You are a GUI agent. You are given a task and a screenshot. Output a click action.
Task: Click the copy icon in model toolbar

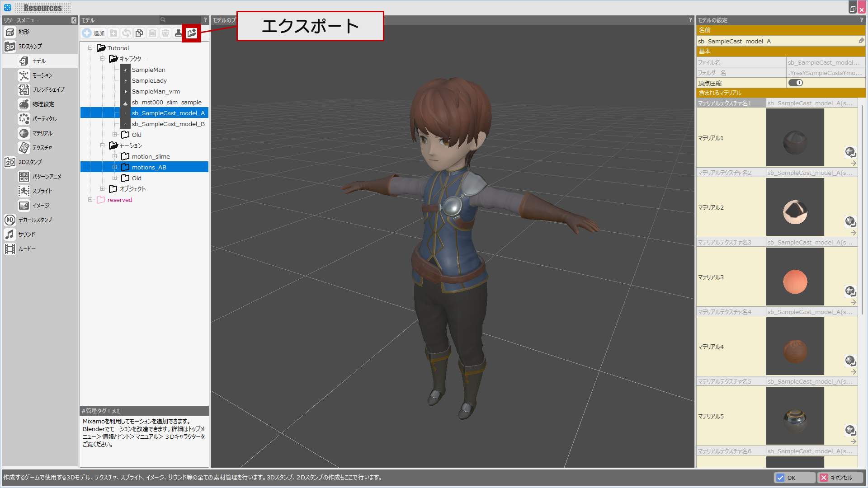139,33
